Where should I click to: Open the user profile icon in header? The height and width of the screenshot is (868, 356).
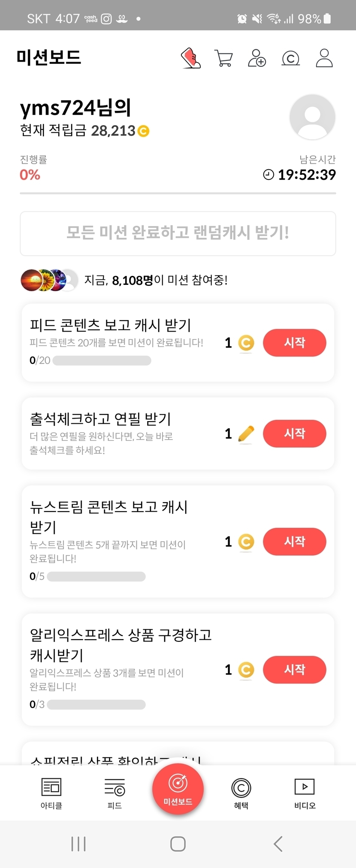point(324,58)
